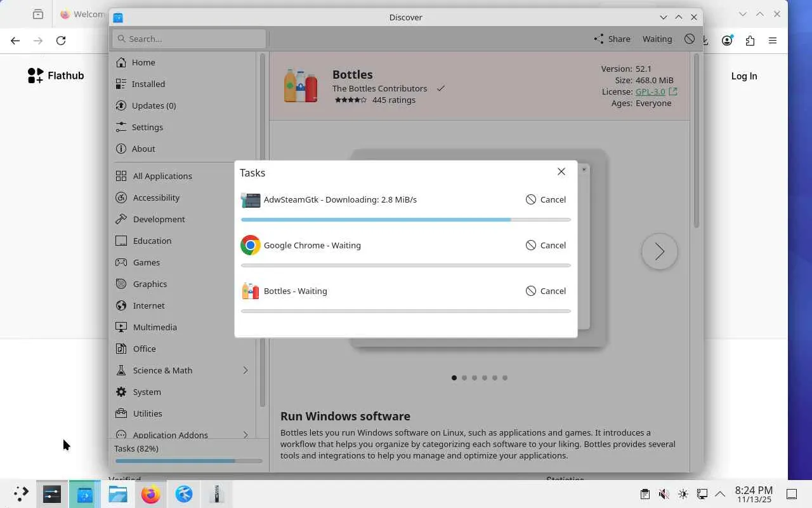Screen dimensions: 812x508
Task: Click the AdwSteamGtk download progress bar
Action: pos(406,220)
